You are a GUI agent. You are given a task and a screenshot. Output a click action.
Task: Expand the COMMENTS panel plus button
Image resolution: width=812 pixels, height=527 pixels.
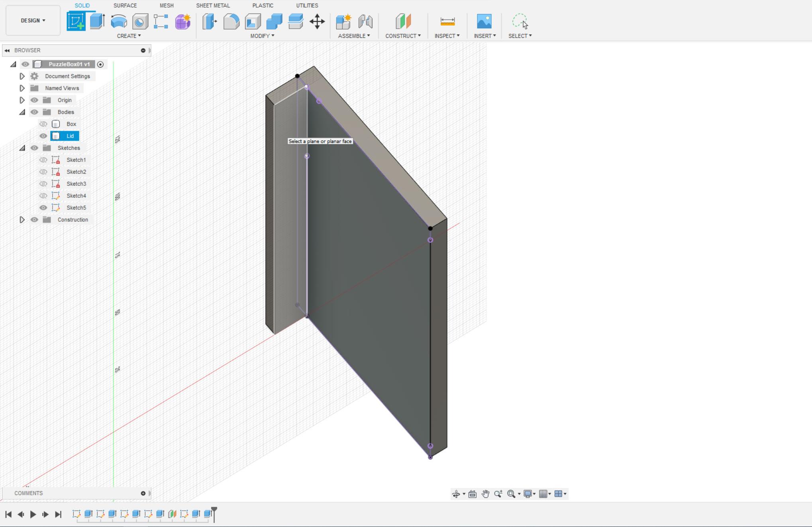[143, 494]
